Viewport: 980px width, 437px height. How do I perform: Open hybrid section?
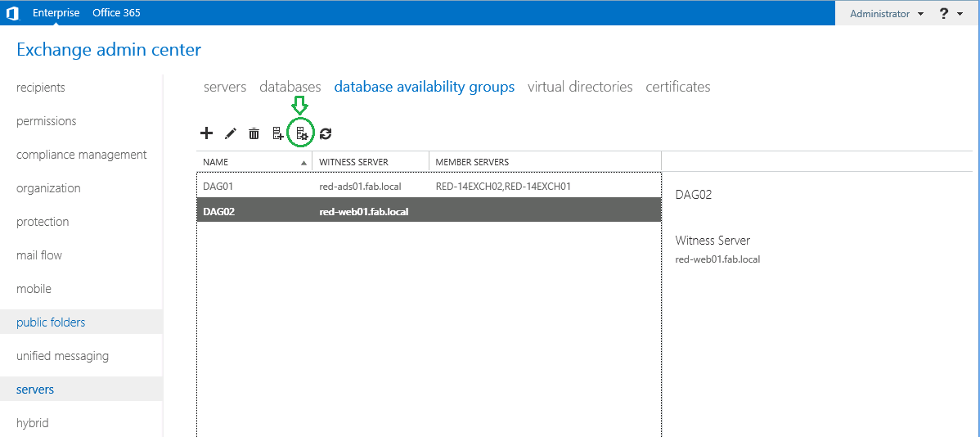(x=33, y=423)
